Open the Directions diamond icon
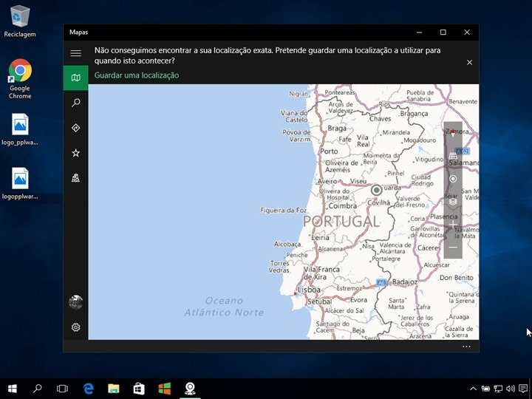The image size is (532, 399). [75, 128]
